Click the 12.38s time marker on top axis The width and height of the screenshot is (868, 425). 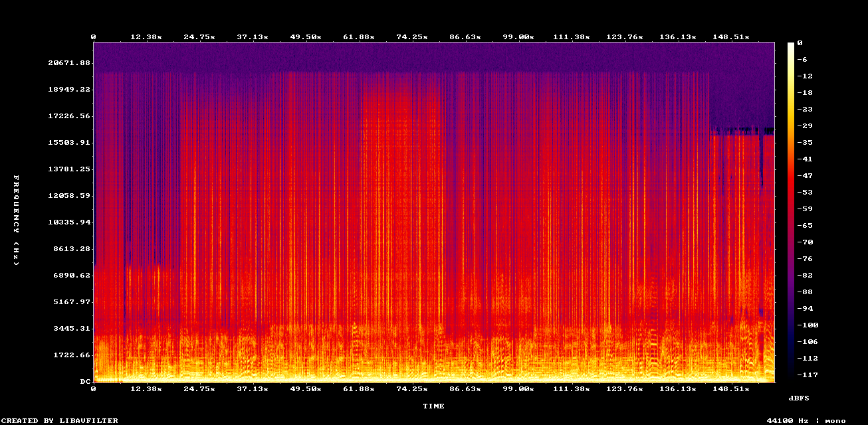coord(145,37)
